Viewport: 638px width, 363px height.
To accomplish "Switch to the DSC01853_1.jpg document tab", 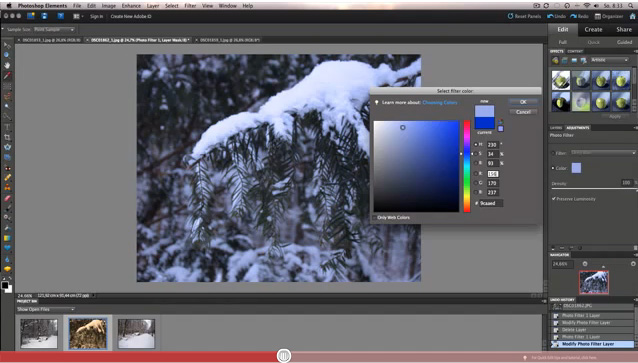I will click(x=49, y=40).
